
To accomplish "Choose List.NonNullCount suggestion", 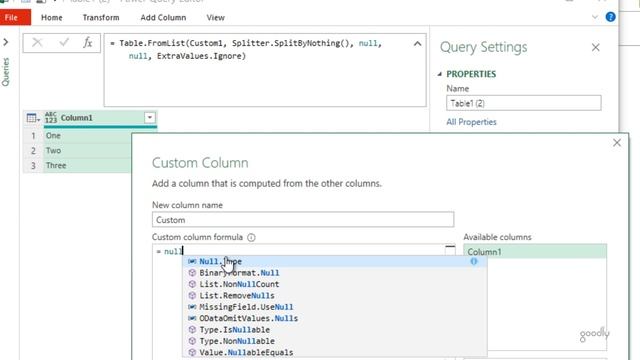I will (x=334, y=284).
